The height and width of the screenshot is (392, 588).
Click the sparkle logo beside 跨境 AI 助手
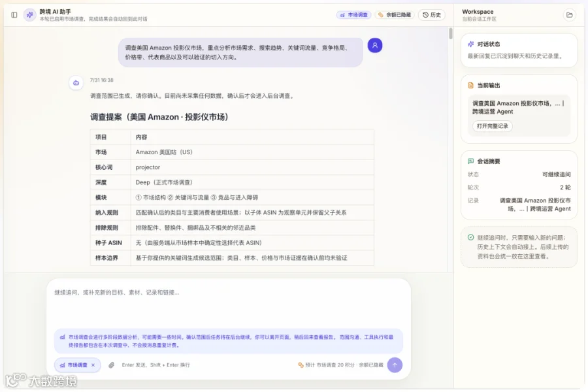(29, 15)
